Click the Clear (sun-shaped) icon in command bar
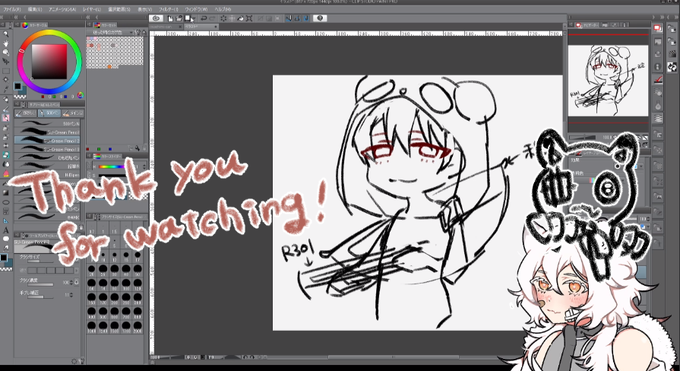 [223, 18]
